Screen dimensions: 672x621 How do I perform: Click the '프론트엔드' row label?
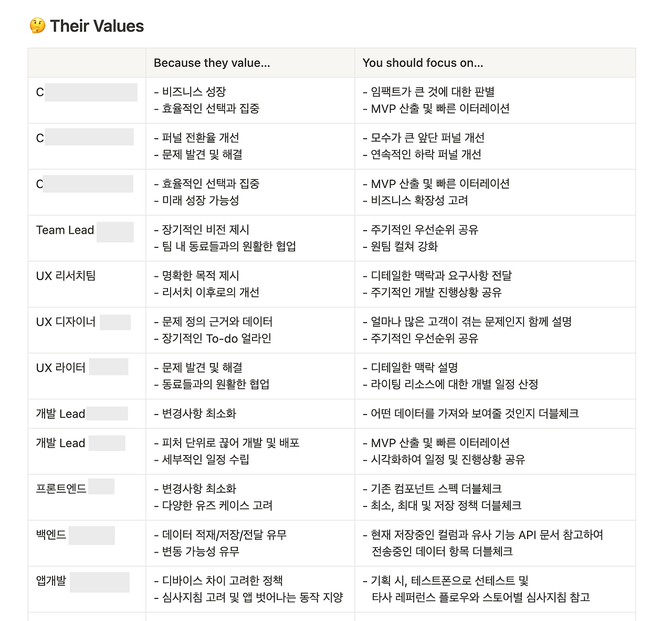pos(61,489)
